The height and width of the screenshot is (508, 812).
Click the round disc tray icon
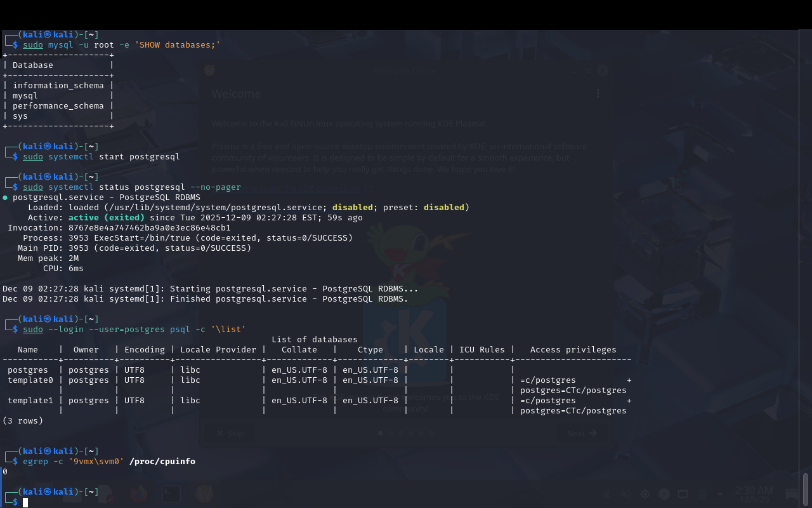pos(664,494)
